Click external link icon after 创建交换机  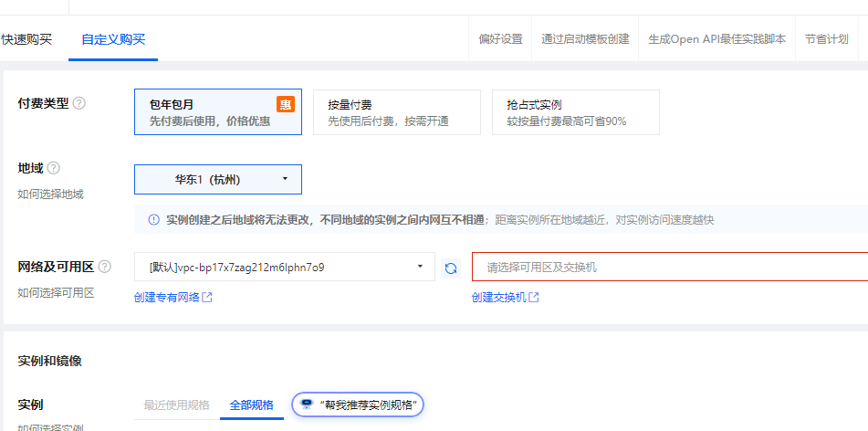coord(534,298)
